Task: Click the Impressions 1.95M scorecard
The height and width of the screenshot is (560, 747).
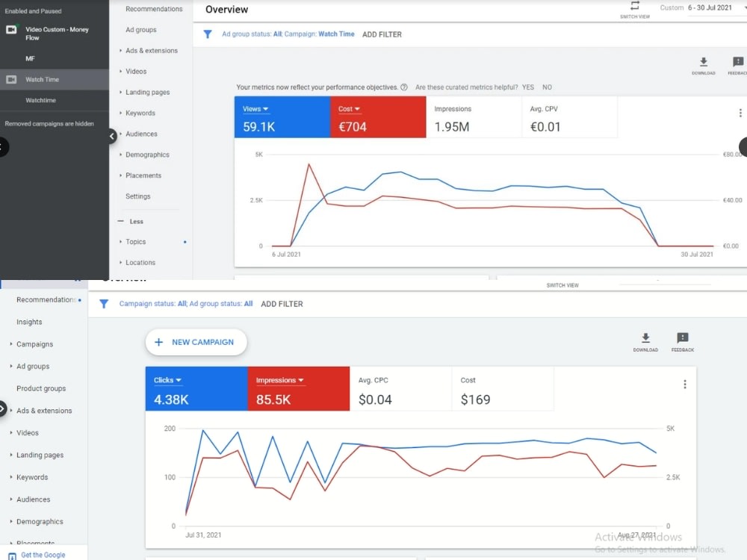Action: pos(474,117)
